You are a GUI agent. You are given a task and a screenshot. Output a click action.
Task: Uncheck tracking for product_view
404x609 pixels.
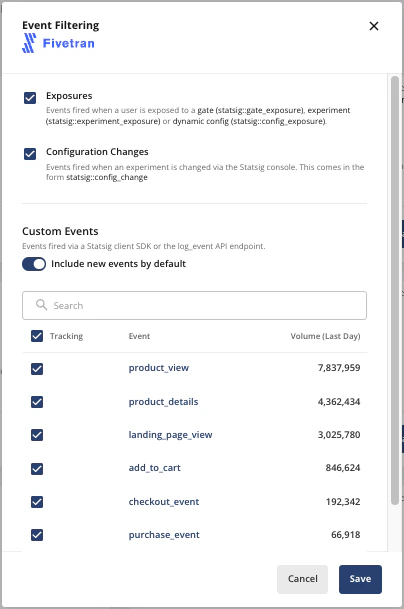point(37,369)
